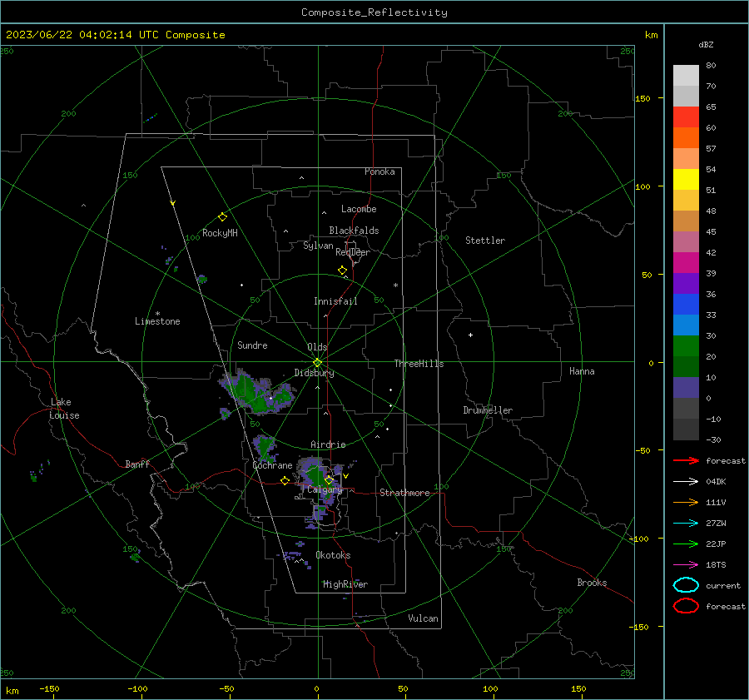The height and width of the screenshot is (700, 749).
Task: Select the orange 111V arrow icon
Action: [x=686, y=502]
